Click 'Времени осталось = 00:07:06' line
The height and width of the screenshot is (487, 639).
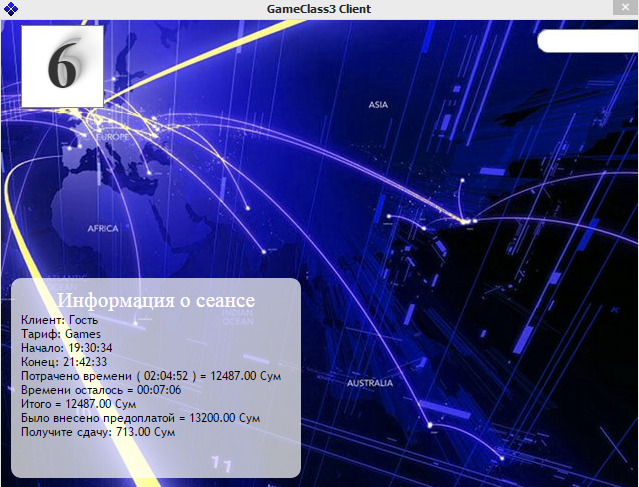click(x=101, y=390)
